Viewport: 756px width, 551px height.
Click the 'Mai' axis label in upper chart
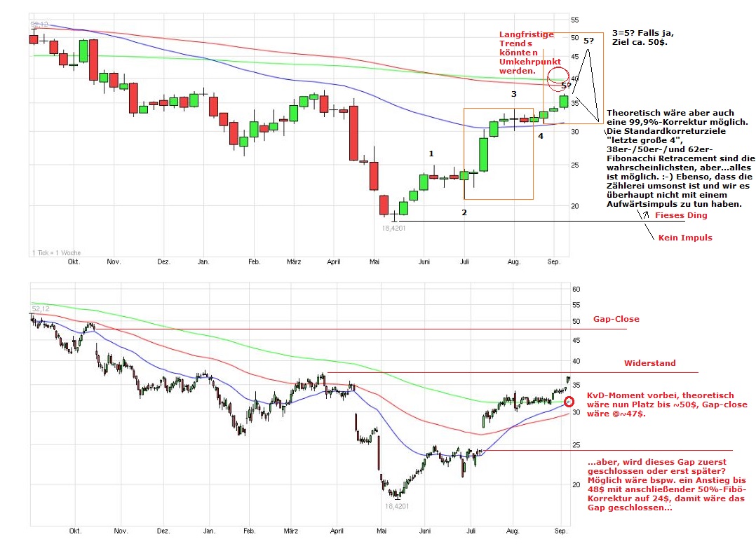point(374,262)
